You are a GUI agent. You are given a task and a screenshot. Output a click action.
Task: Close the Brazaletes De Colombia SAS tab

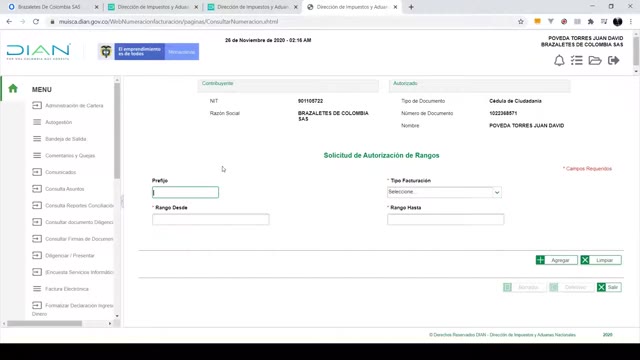pyautogui.click(x=96, y=7)
